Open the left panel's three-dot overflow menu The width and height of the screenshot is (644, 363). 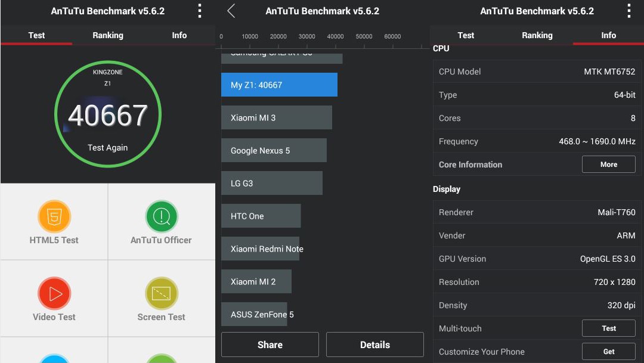[x=200, y=11]
